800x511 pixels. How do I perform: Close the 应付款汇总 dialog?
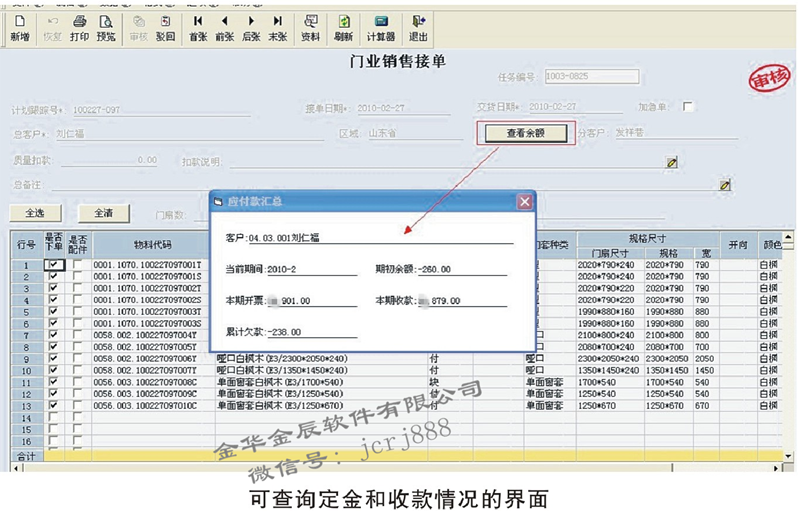coord(523,202)
